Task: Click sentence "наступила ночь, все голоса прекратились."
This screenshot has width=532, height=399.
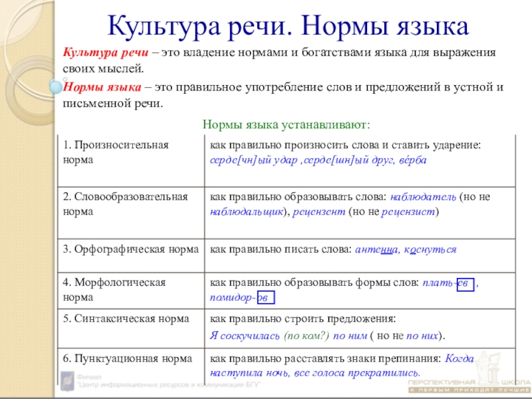Action: [315, 373]
